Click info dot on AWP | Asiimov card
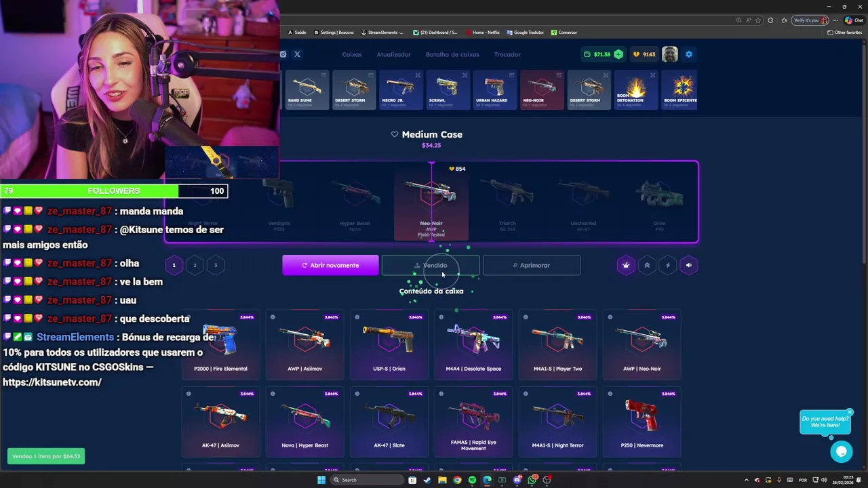 [273, 317]
